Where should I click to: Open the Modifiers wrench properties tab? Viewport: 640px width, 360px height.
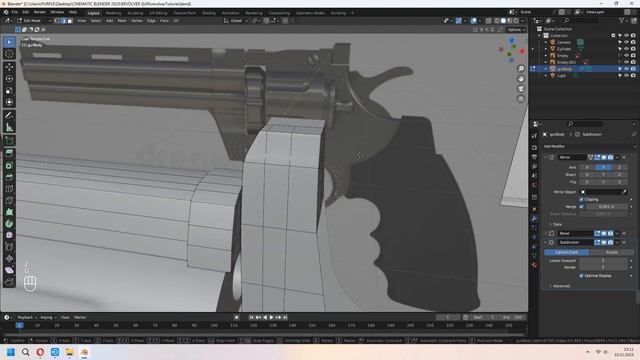[x=534, y=219]
